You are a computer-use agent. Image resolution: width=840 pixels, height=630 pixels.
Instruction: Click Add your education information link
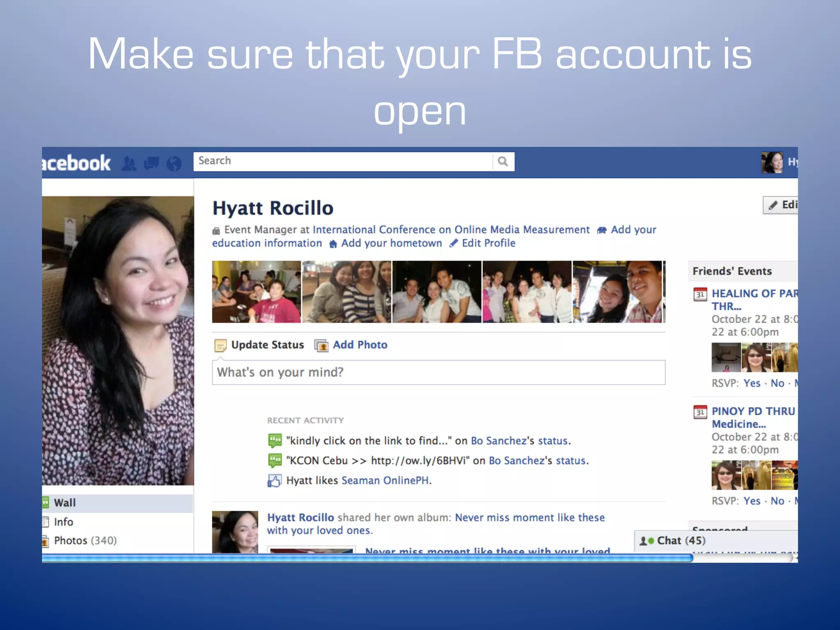434,236
